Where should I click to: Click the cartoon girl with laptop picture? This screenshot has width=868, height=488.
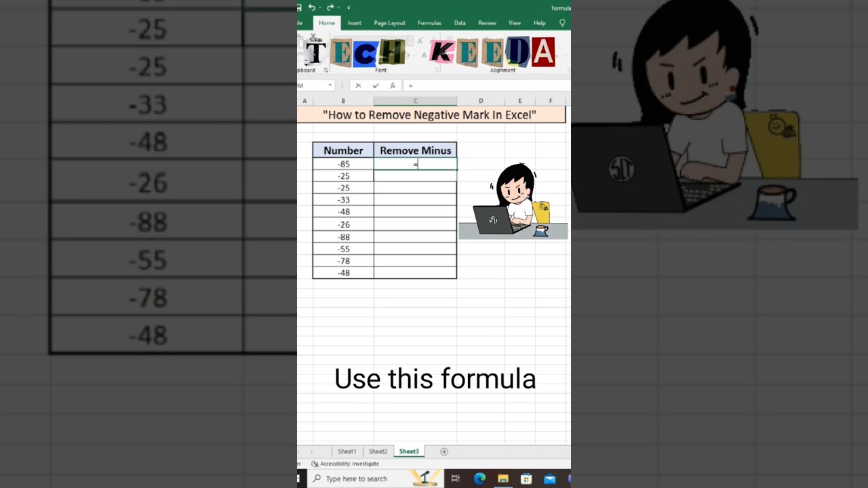[x=513, y=201]
